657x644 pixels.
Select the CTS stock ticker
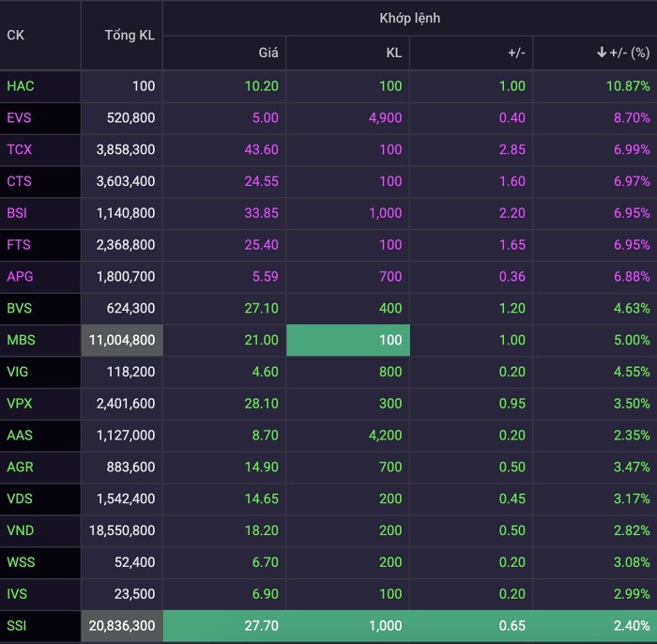tap(20, 181)
